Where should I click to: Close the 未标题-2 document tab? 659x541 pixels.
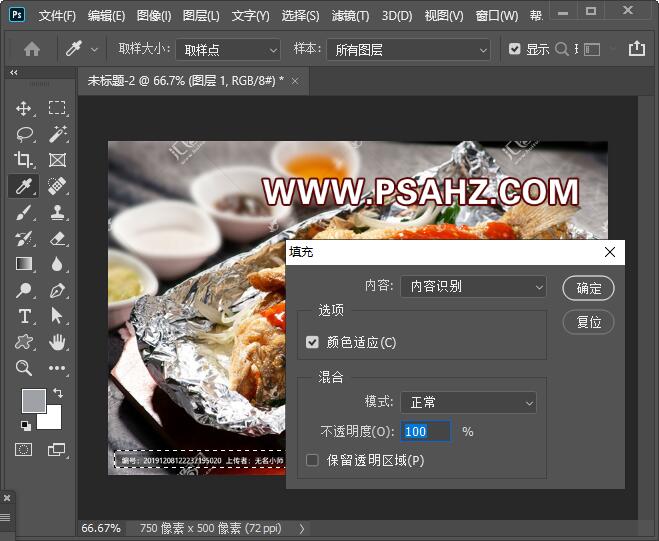(295, 81)
